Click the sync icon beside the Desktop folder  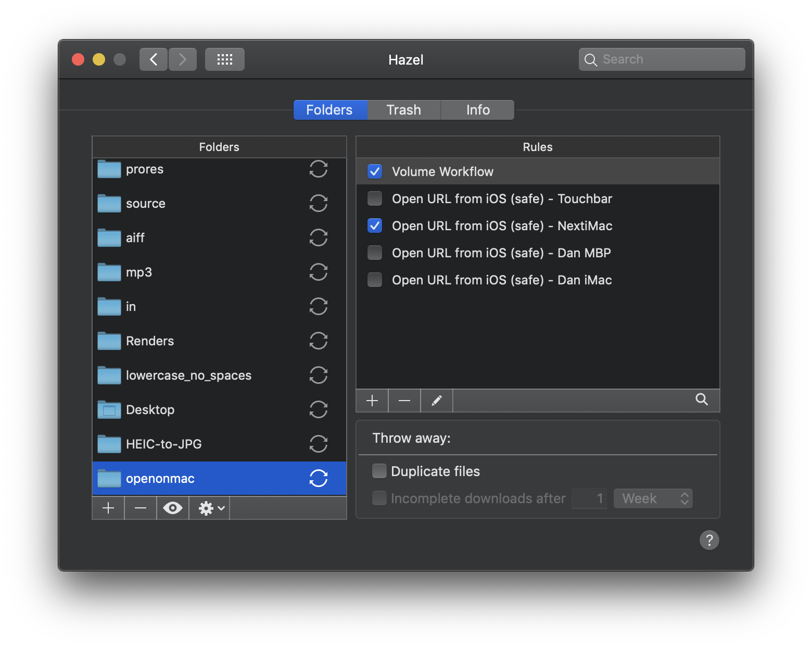[x=318, y=409]
